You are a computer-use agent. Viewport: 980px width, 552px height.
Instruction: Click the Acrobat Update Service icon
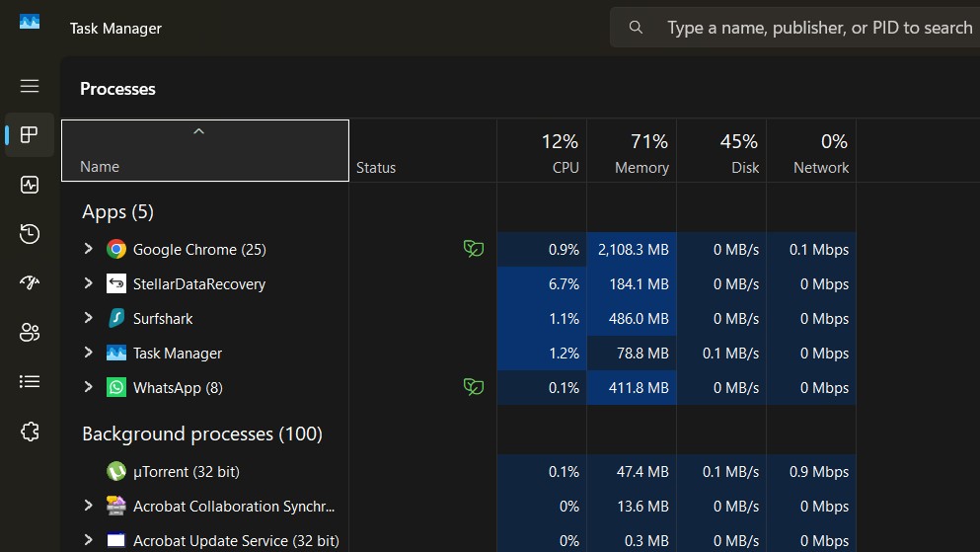click(116, 540)
